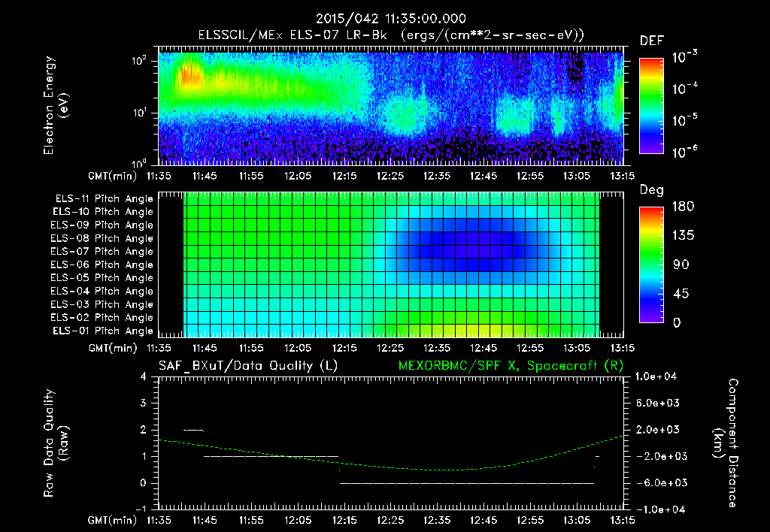Select the ELS-02 Pitch Angle row label
770x532 pixels.
point(102,318)
